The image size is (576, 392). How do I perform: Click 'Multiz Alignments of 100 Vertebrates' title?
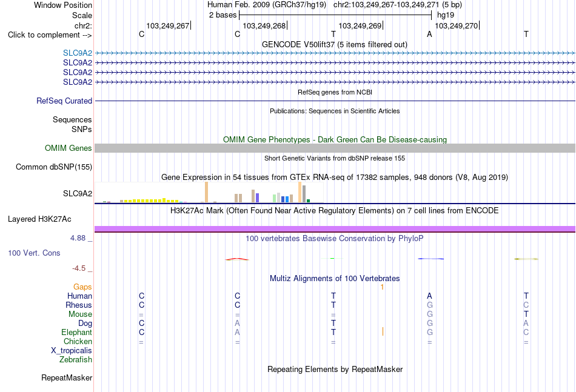335,278
